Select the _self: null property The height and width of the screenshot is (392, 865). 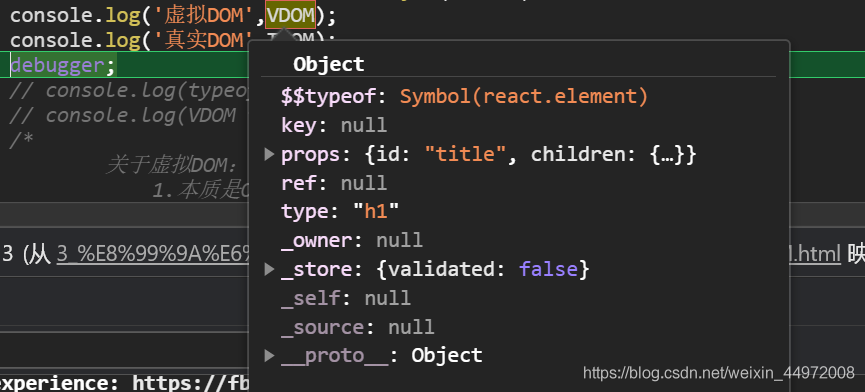pos(345,298)
